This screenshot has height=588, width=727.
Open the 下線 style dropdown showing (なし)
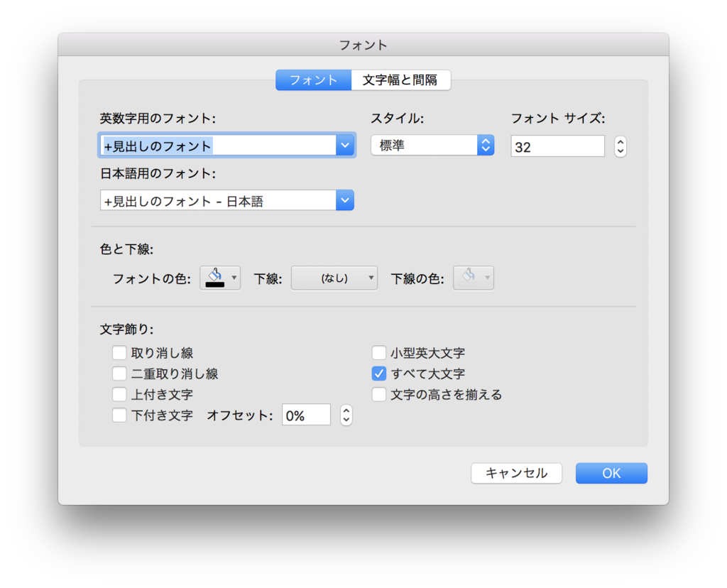click(334, 278)
